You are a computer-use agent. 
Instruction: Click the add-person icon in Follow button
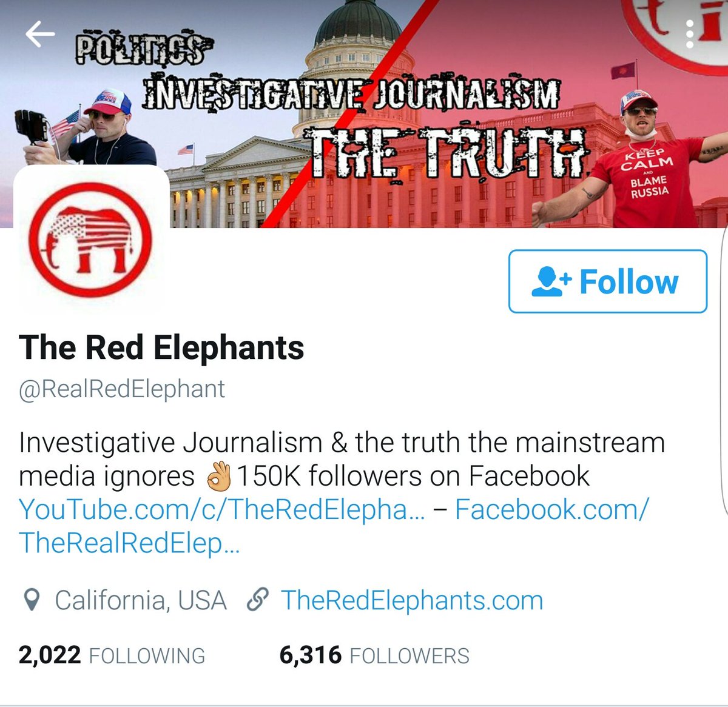point(551,282)
